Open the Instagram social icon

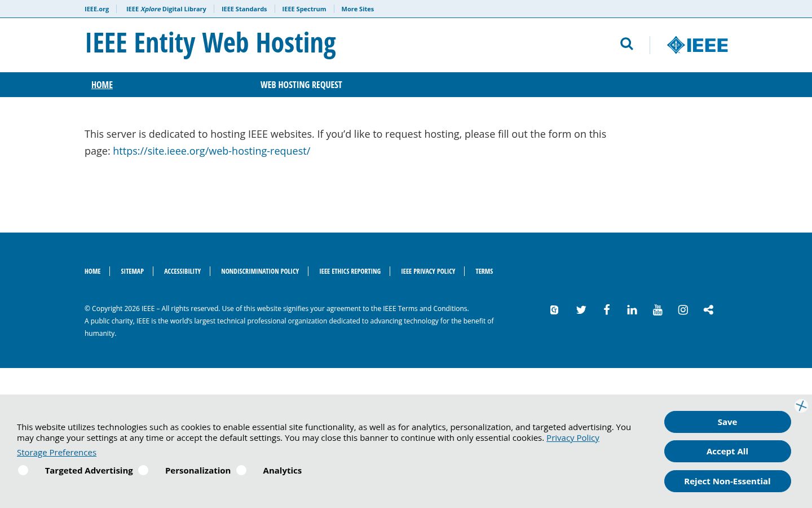(x=683, y=310)
